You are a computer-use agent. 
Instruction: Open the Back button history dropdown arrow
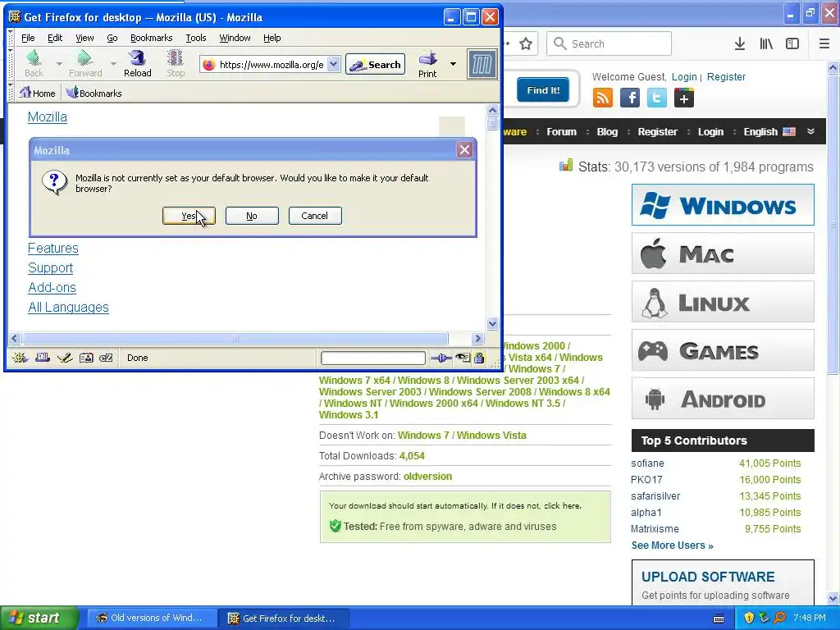[59, 64]
